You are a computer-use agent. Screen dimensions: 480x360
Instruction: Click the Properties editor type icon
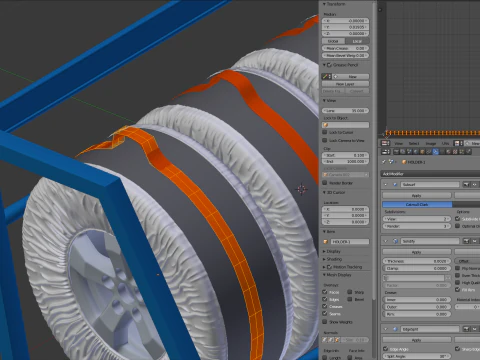coord(385,152)
